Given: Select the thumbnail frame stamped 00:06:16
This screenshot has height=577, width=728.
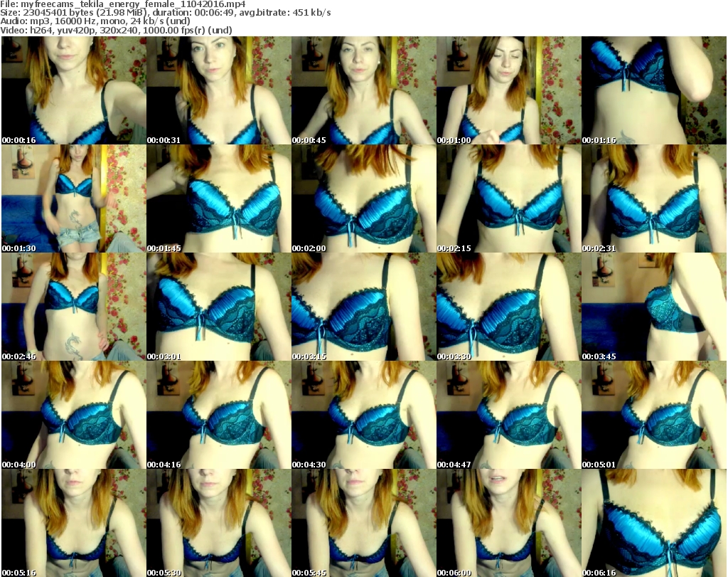Looking at the screenshot, I should pos(654,523).
